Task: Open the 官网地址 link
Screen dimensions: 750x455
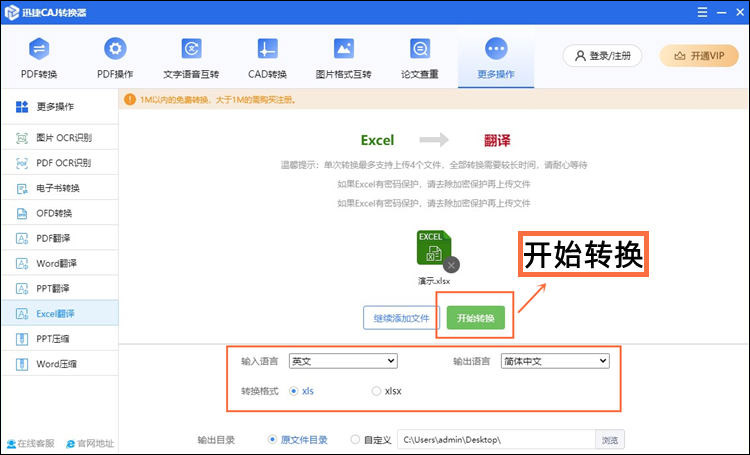Action: (91, 444)
